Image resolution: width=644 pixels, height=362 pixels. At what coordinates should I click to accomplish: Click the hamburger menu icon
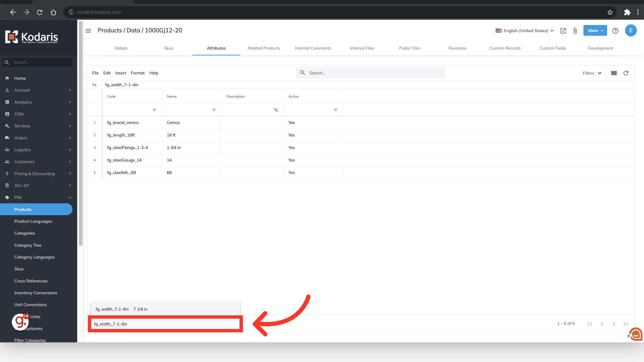88,31
